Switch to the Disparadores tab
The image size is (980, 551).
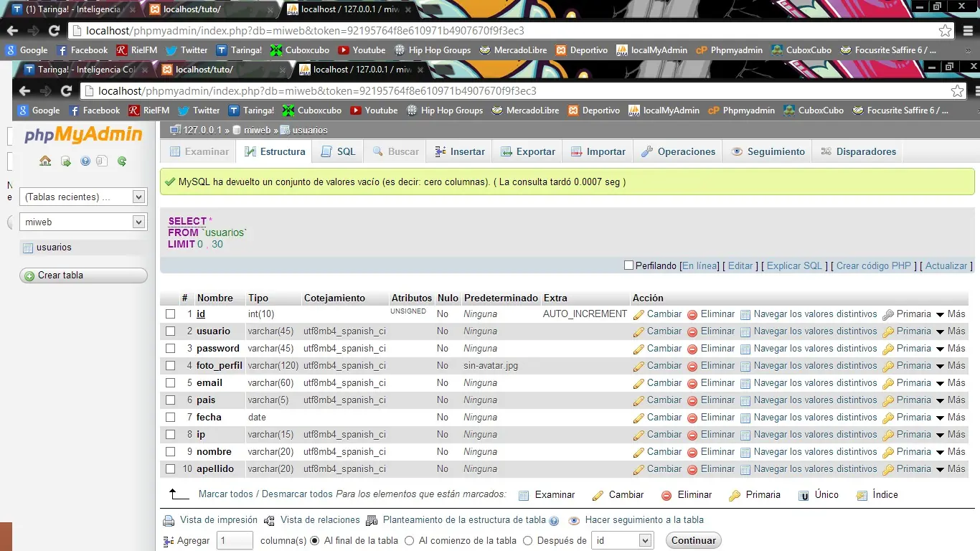pos(858,152)
